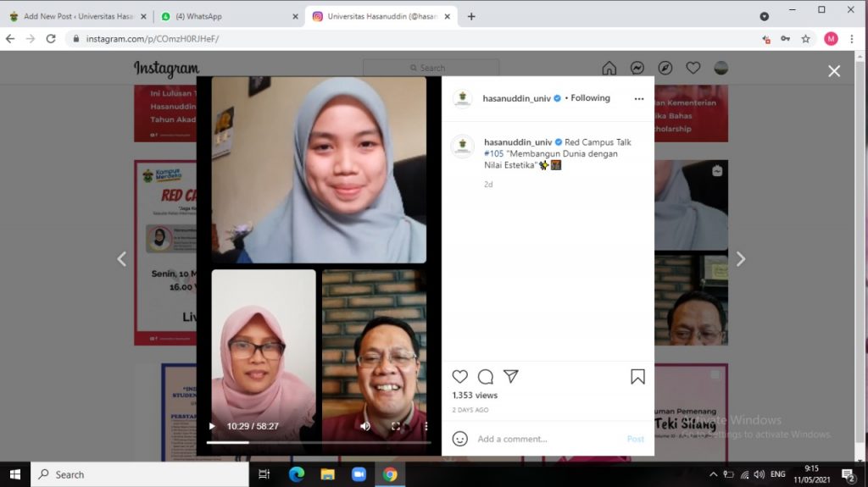This screenshot has height=487, width=868.
Task: Click the Instagram search box
Action: click(431, 68)
